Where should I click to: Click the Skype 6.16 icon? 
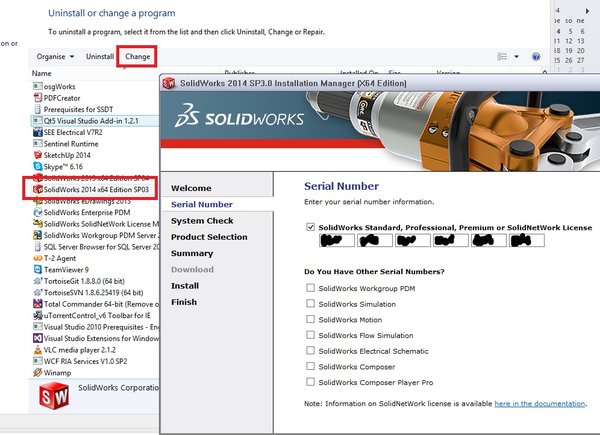point(38,166)
